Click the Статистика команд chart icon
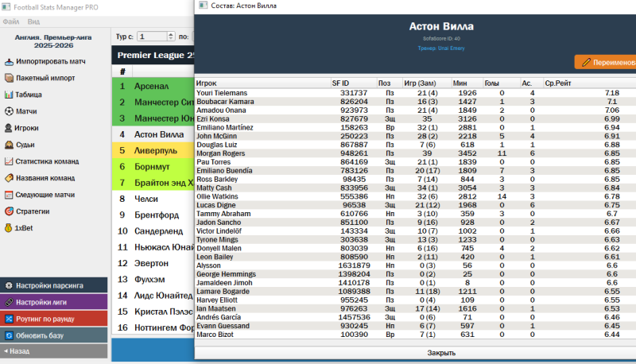636x364 pixels. (x=9, y=161)
